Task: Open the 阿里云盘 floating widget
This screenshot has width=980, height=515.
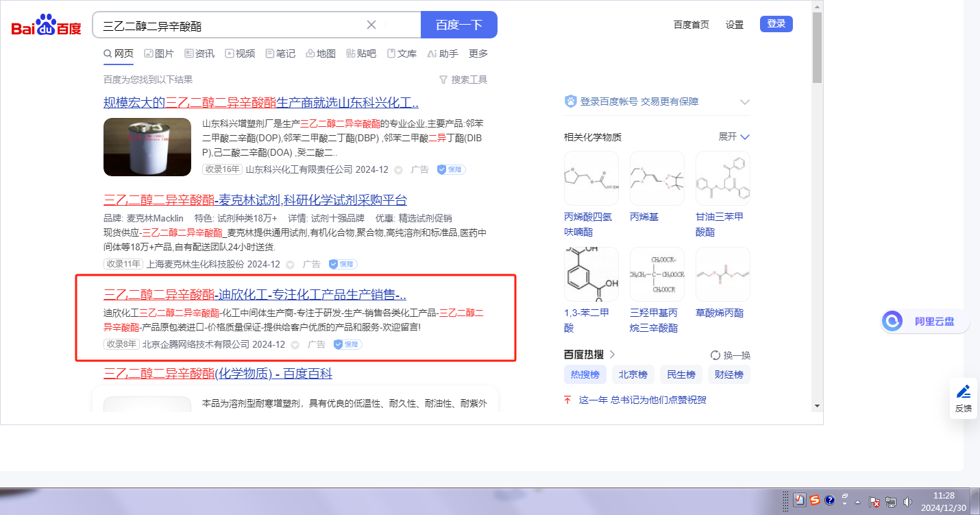Action: [925, 321]
